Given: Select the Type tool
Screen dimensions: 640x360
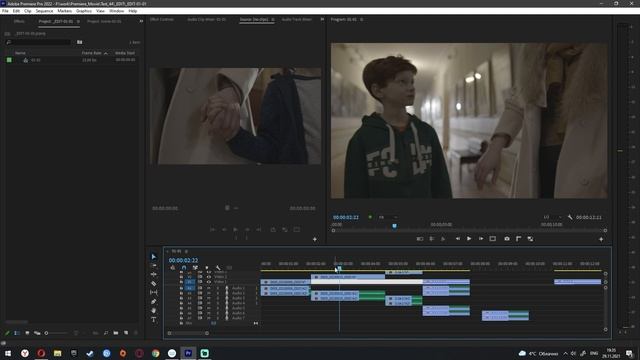Looking at the screenshot, I should click(x=153, y=320).
